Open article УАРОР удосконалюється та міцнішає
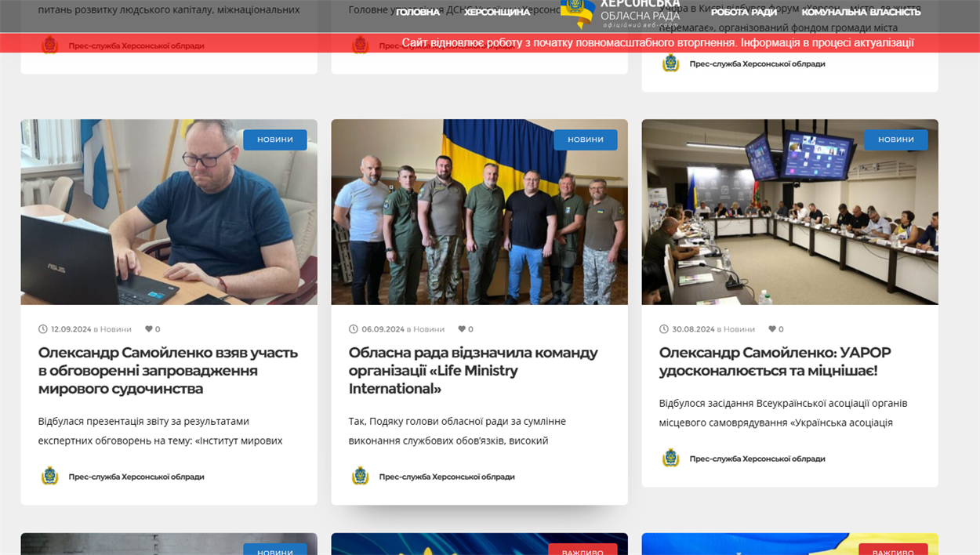The height and width of the screenshot is (555, 980). [775, 361]
